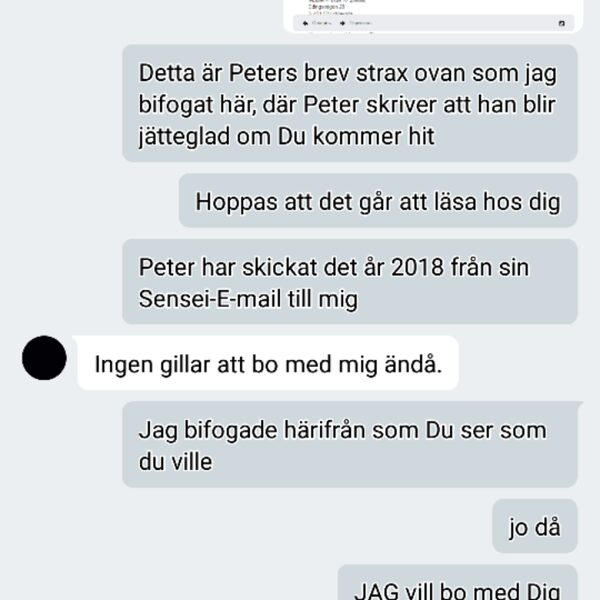Screen dimensions: 600x600
Task: Click the forward arrow in attached screenshot
Action: pos(342,23)
